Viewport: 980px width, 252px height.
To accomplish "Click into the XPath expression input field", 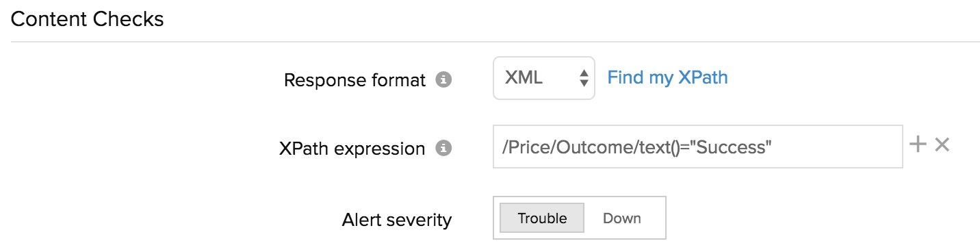I will coord(698,147).
